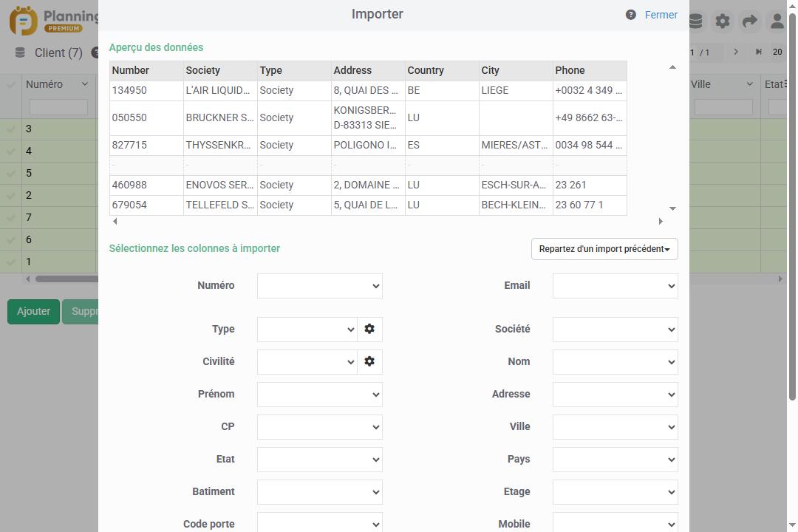Click the Ajouter button
Image resolution: width=798 pixels, height=532 pixels.
(x=33, y=312)
